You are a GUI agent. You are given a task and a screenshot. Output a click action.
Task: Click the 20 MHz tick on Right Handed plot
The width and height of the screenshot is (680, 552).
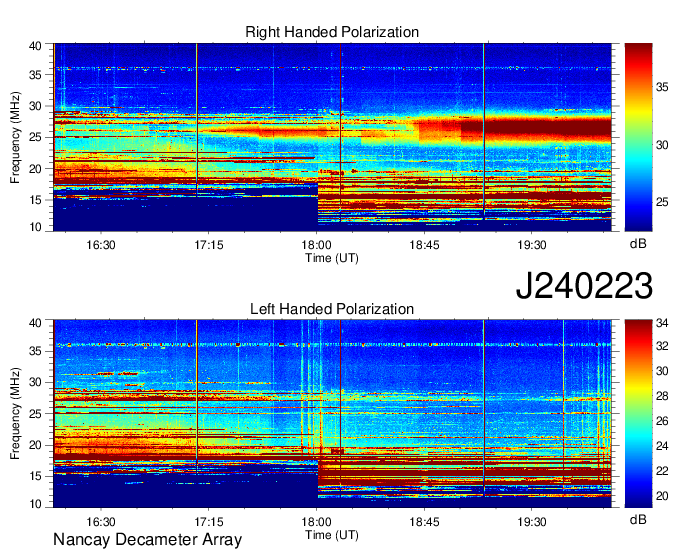tap(36, 169)
